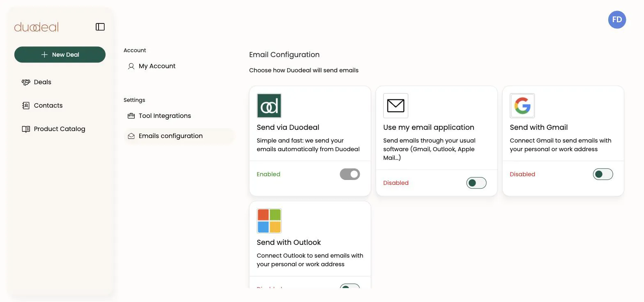Collapse the sidebar panel icon
This screenshot has height=302, width=644.
(100, 27)
